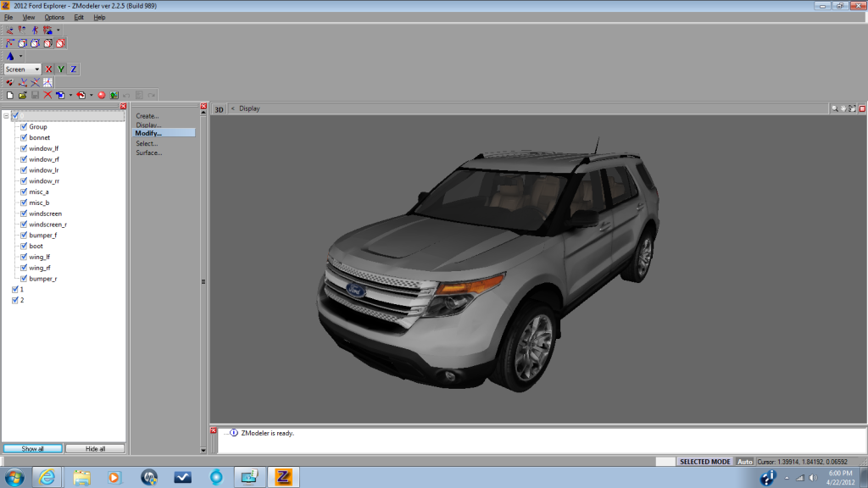Click the 3D viewport type button

click(220, 109)
